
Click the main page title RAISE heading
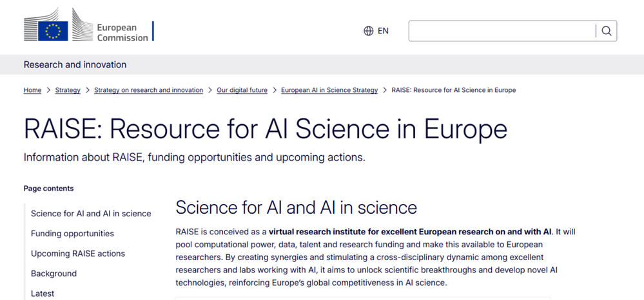[x=266, y=129]
